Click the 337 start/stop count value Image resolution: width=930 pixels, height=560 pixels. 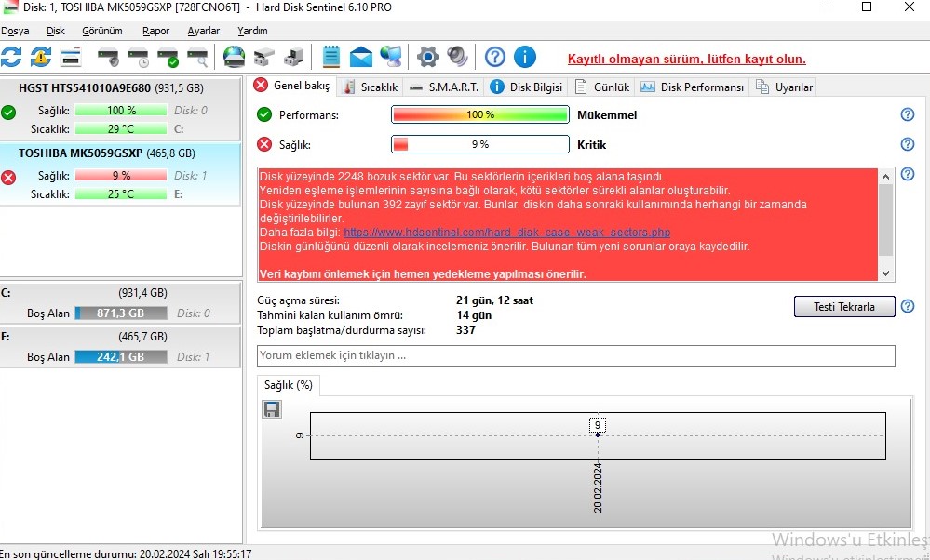(x=465, y=330)
